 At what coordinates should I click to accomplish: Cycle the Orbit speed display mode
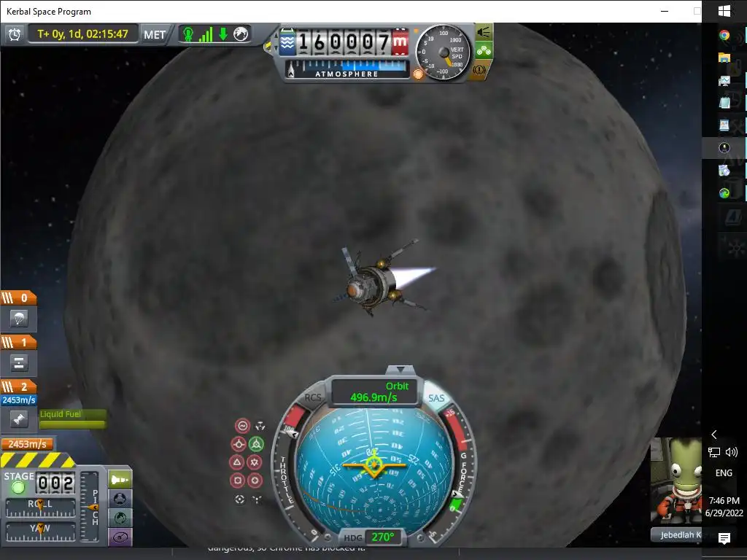(x=374, y=392)
